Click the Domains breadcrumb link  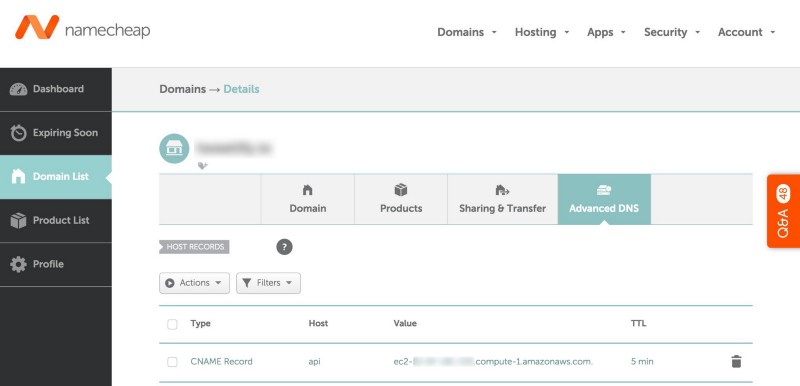[x=183, y=89]
